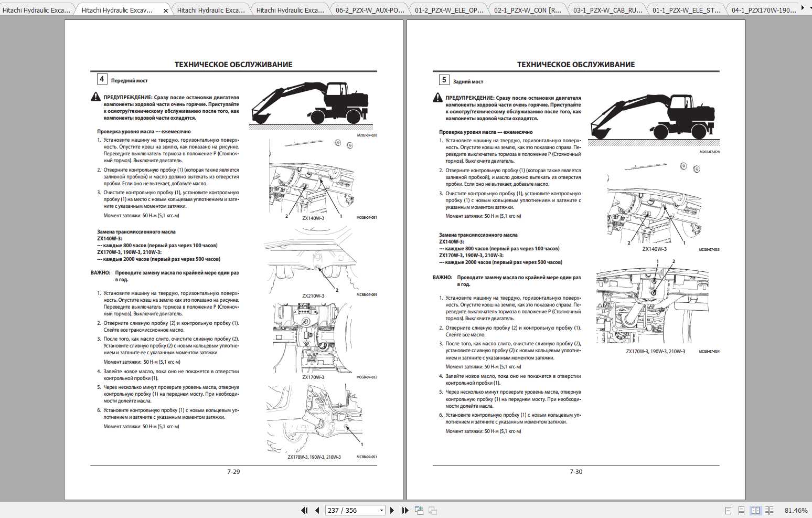The height and width of the screenshot is (518, 812).
Task: Close the active Hitachi Hydraulic Excav tab
Action: tap(166, 9)
